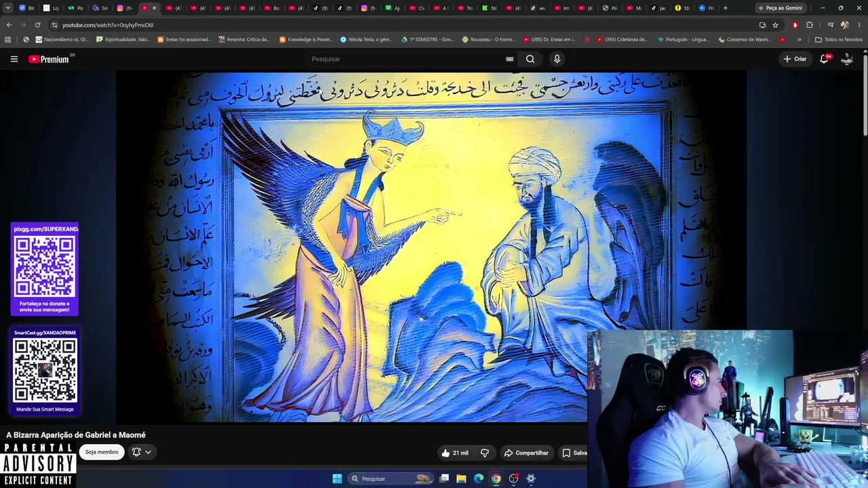868x488 pixels.
Task: Like the video with 21 mil likes
Action: pos(455,453)
